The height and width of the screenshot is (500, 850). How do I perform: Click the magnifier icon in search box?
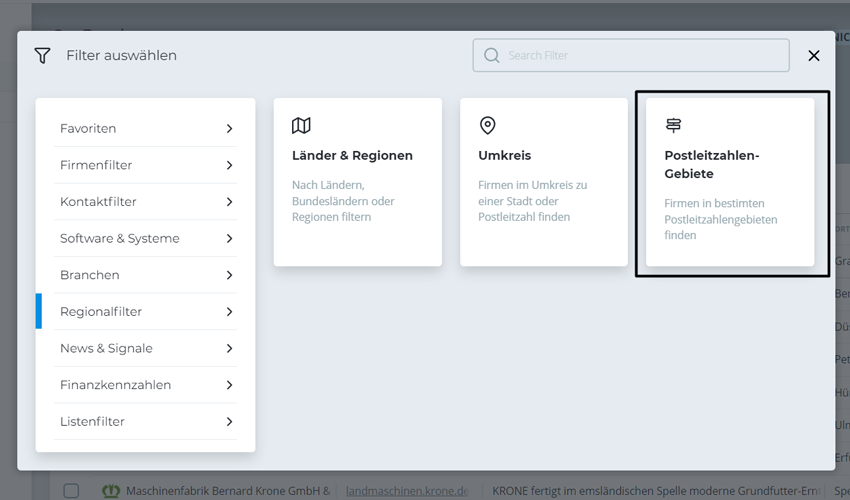(491, 56)
